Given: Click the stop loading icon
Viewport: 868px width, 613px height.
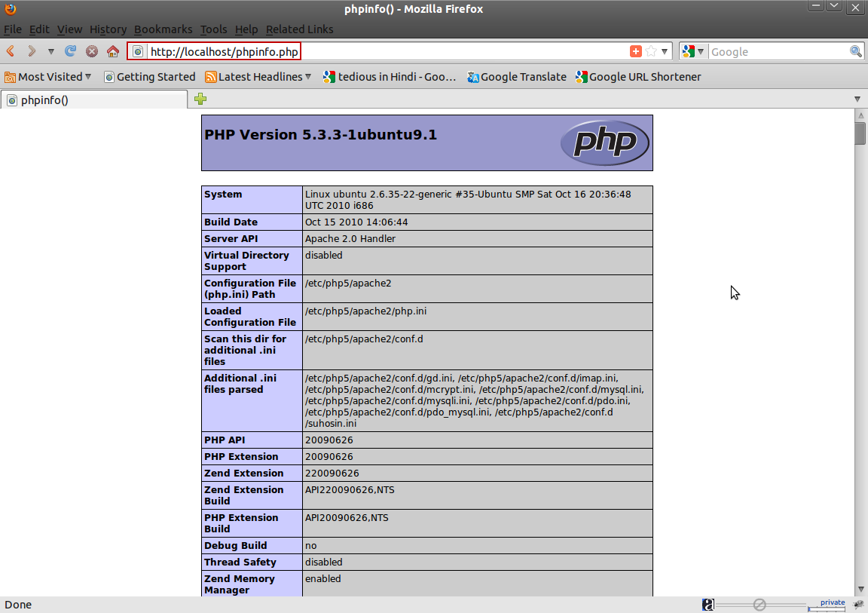Looking at the screenshot, I should point(91,51).
